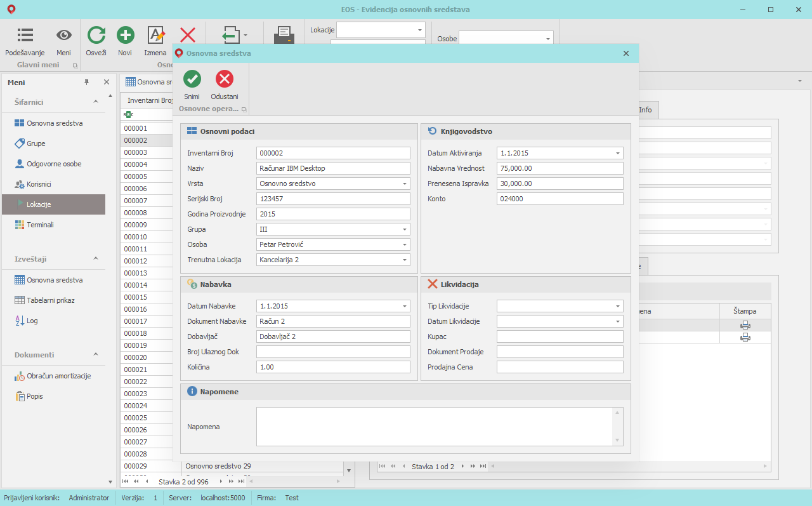Click the Novi green plus icon
812x506 pixels.
(125, 35)
